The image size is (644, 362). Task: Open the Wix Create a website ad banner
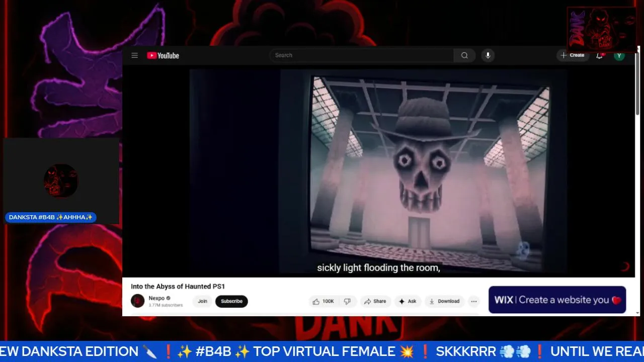pyautogui.click(x=557, y=300)
